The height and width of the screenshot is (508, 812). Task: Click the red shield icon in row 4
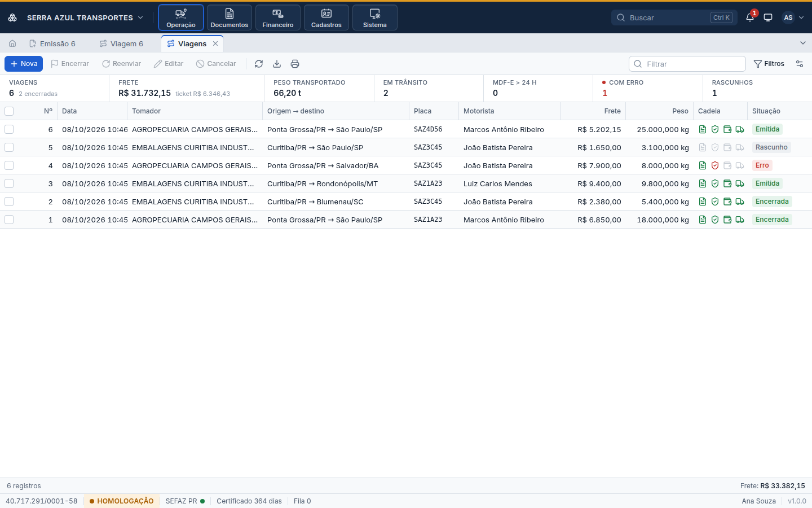(715, 165)
